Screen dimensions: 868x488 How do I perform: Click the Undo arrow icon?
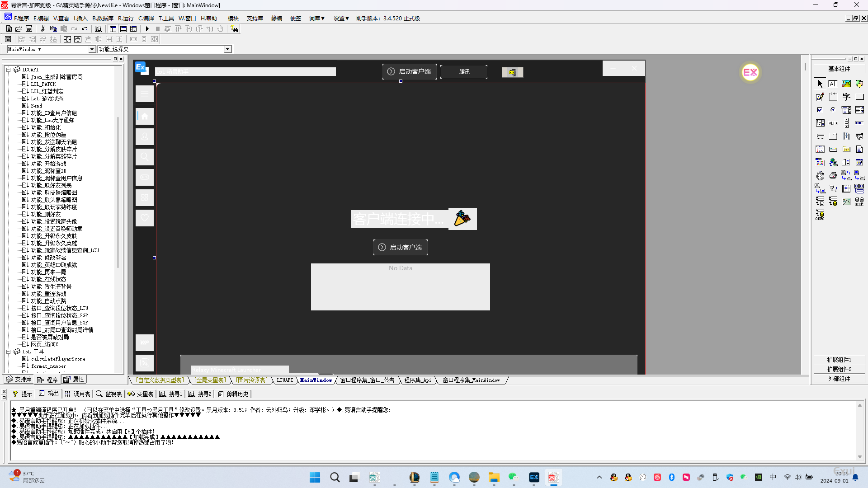(x=85, y=28)
